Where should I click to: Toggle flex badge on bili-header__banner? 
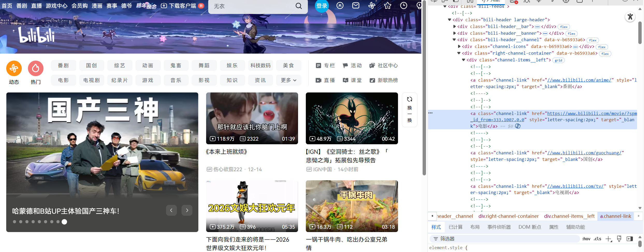click(571, 33)
